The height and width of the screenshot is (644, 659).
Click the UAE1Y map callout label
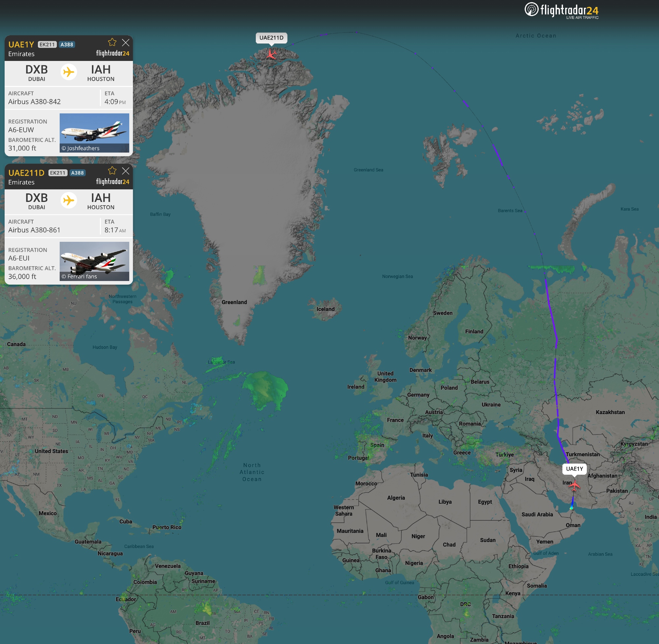574,469
